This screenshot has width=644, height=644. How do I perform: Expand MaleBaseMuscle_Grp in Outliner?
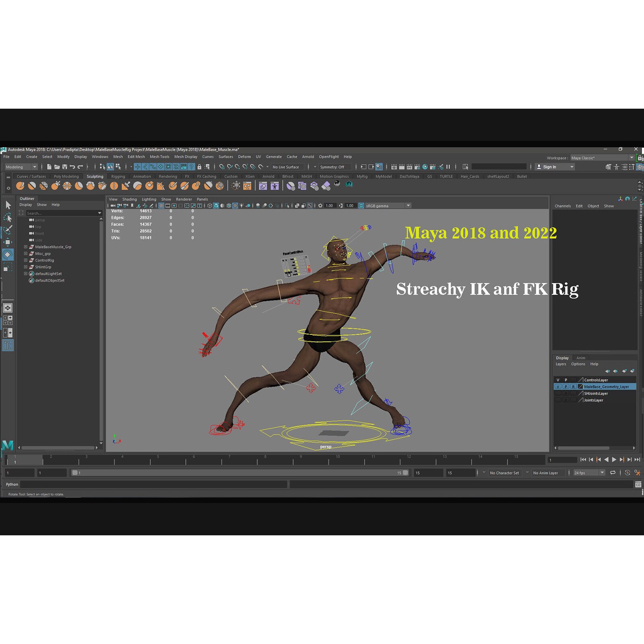tap(26, 247)
